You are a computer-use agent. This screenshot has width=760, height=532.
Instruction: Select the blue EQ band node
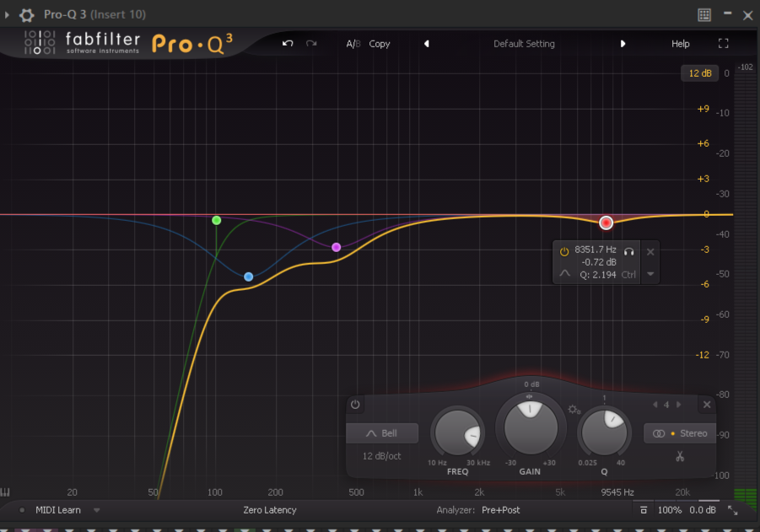248,277
